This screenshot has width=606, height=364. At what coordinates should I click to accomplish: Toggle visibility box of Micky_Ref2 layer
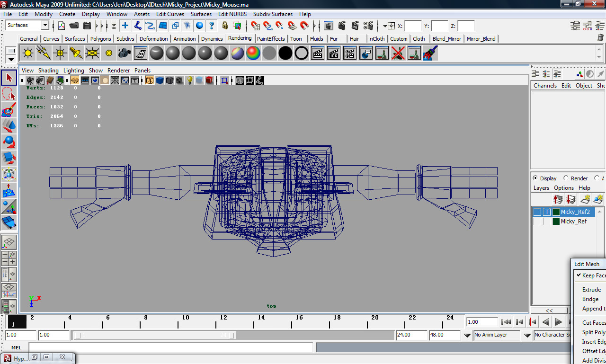(537, 212)
